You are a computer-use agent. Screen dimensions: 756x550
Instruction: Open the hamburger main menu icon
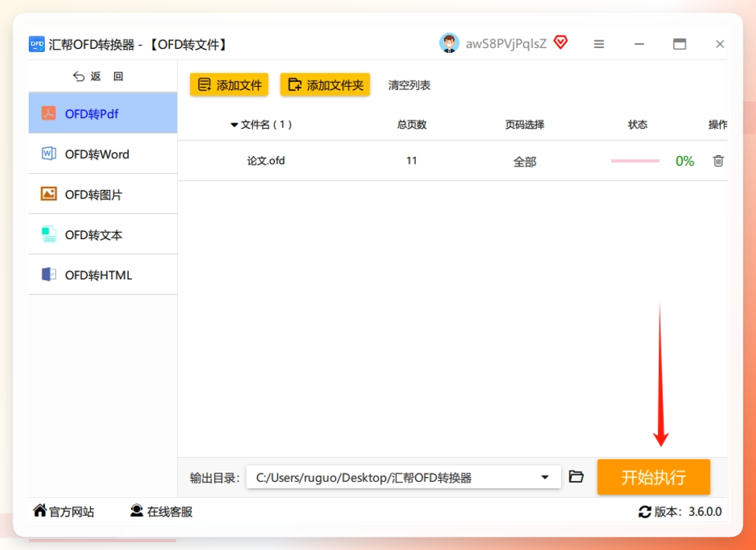[x=598, y=44]
